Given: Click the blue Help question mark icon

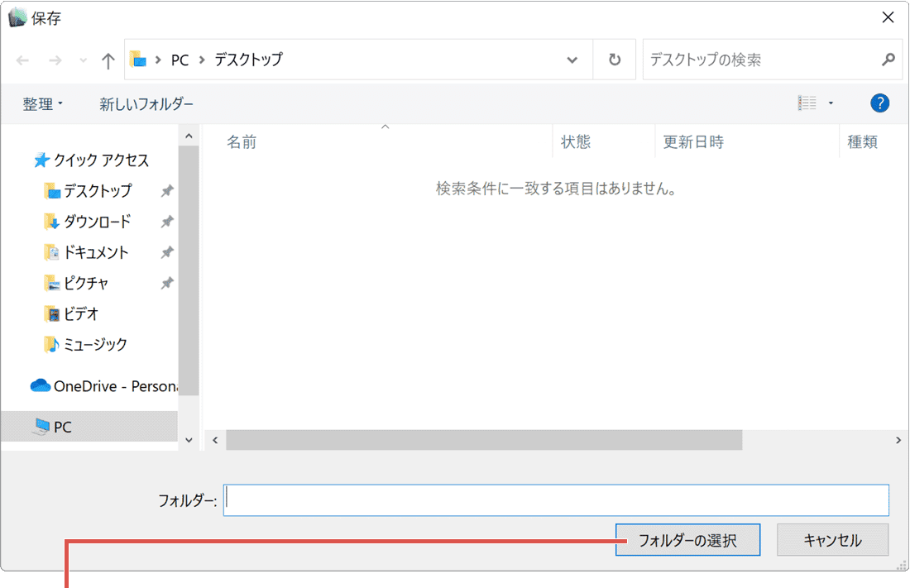Looking at the screenshot, I should [x=879, y=103].
